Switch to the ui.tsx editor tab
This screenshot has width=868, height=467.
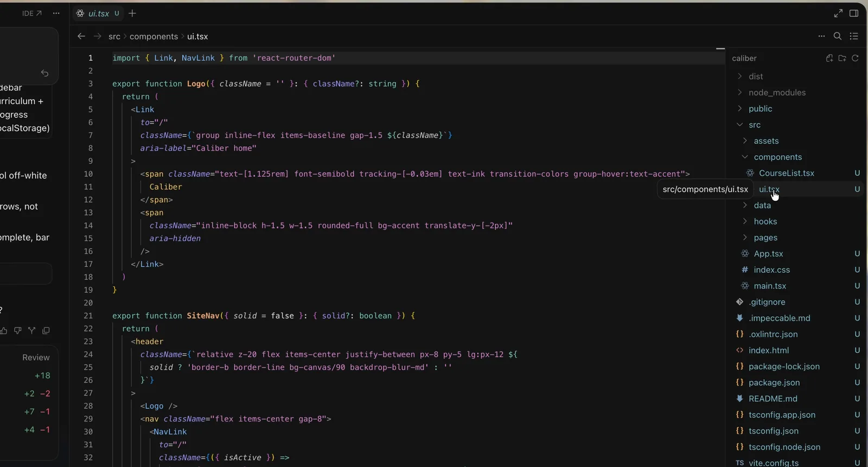click(x=98, y=14)
